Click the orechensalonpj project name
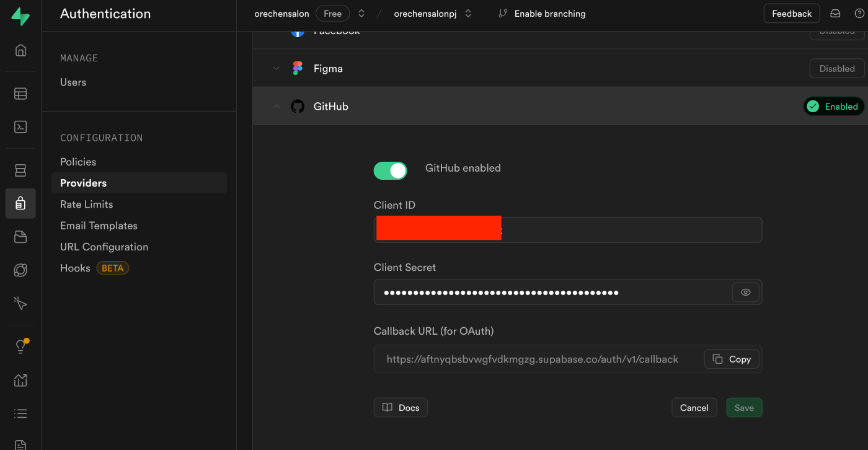Screen dimensions: 868x450 pyautogui.click(x=425, y=14)
